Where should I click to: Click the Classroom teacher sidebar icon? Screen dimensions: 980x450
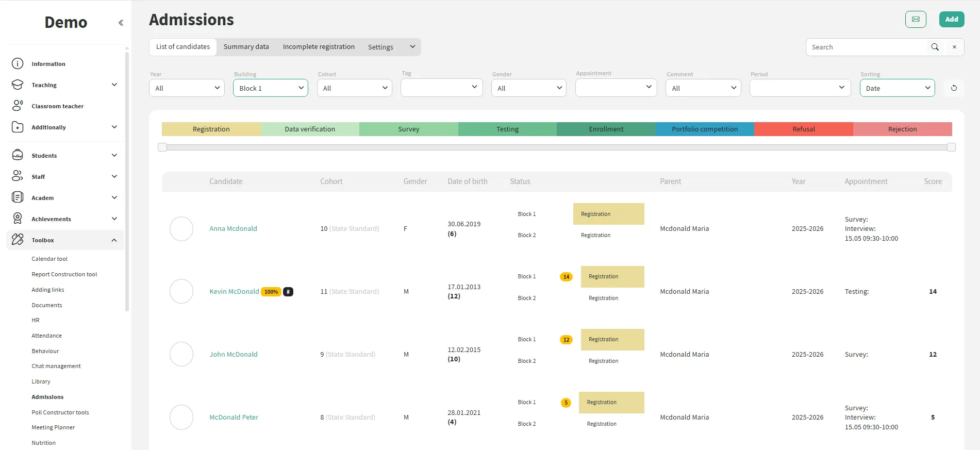coord(18,106)
